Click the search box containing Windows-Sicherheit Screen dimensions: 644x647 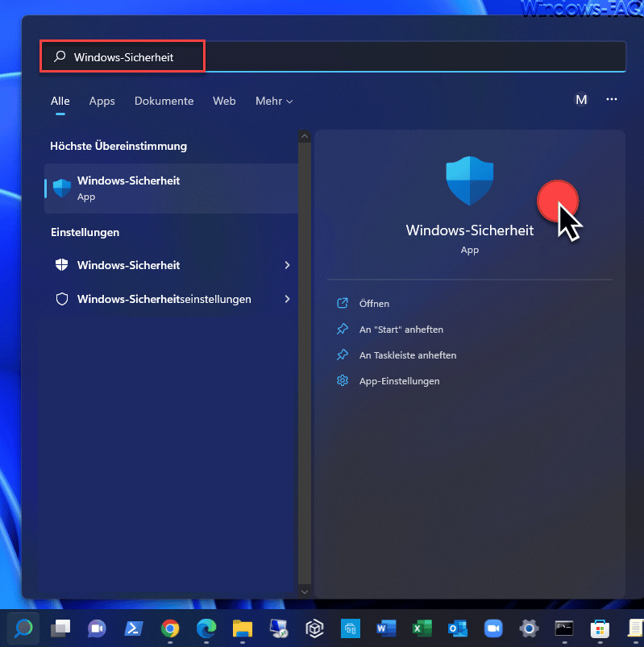click(333, 56)
